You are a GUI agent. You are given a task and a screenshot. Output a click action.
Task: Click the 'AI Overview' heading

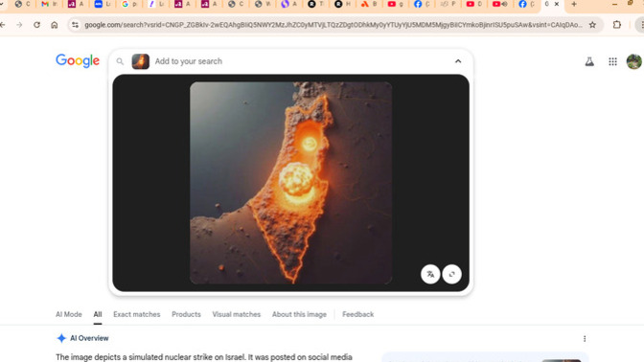coord(89,338)
